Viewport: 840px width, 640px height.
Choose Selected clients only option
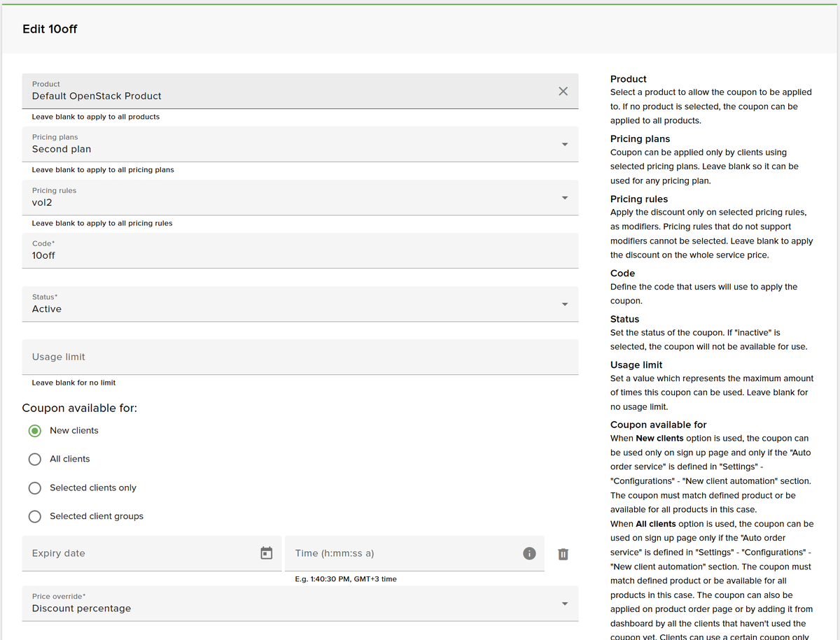(35, 488)
